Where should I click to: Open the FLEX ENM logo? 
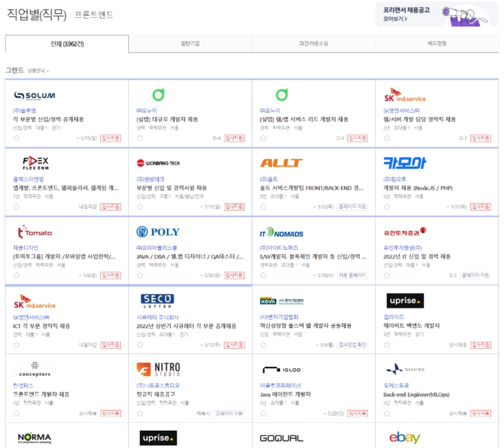tap(36, 163)
